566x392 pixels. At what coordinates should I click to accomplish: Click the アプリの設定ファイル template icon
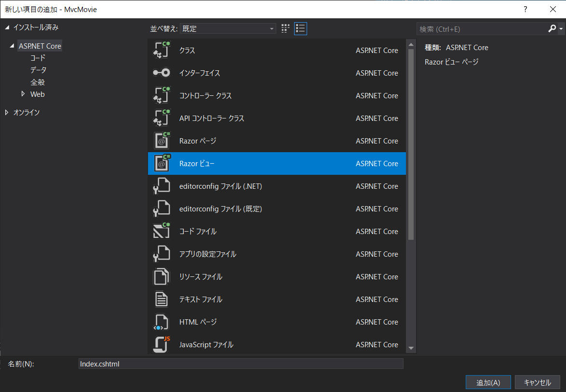pyautogui.click(x=162, y=254)
